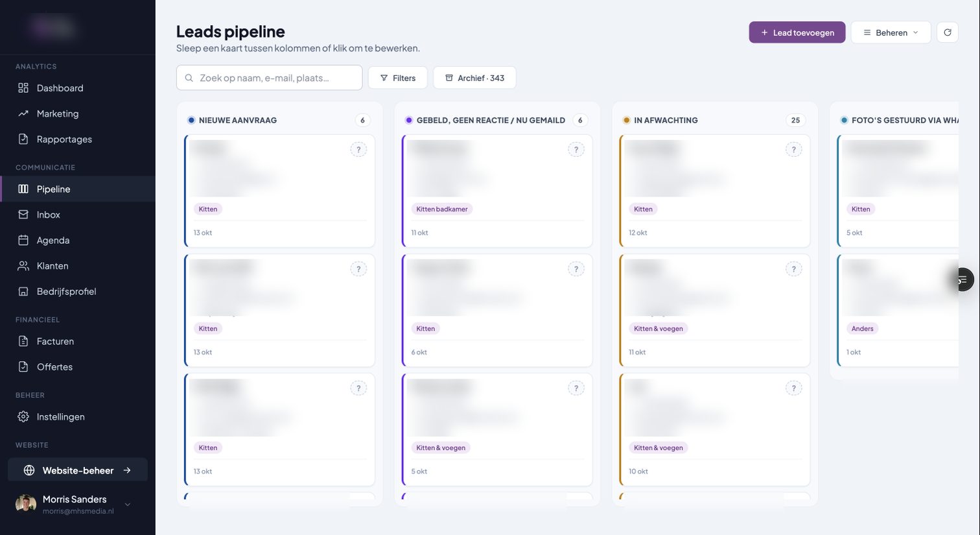Open Dashboard via its grid icon

pyautogui.click(x=23, y=88)
